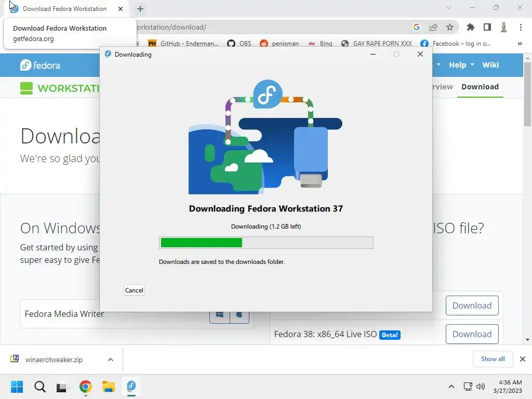
Task: Minimize the Downloading dialog
Action: pos(373,54)
